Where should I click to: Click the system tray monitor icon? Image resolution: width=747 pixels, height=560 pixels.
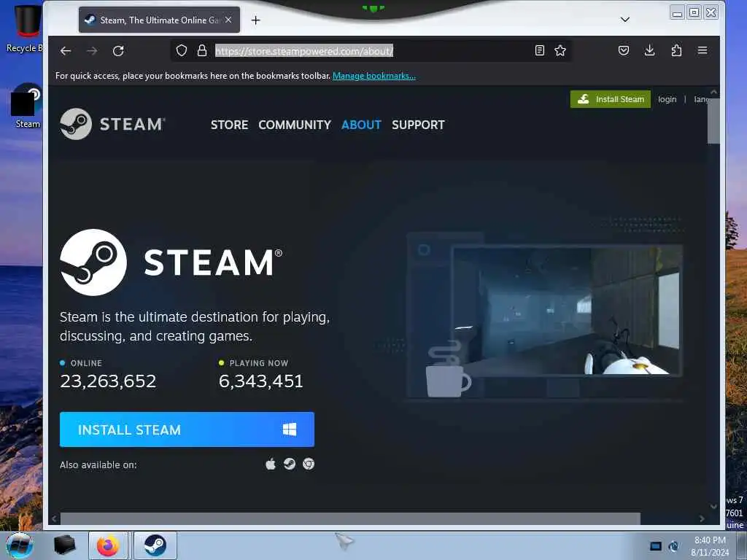[656, 546]
